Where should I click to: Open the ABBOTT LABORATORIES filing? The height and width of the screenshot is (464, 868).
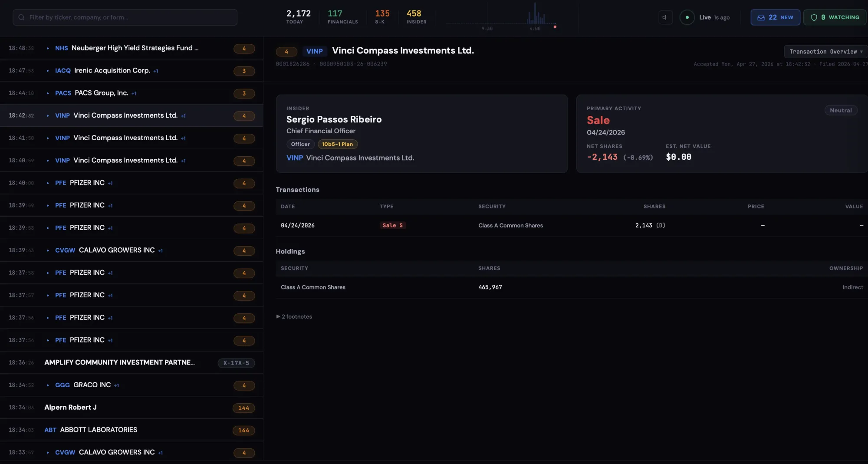(132, 430)
